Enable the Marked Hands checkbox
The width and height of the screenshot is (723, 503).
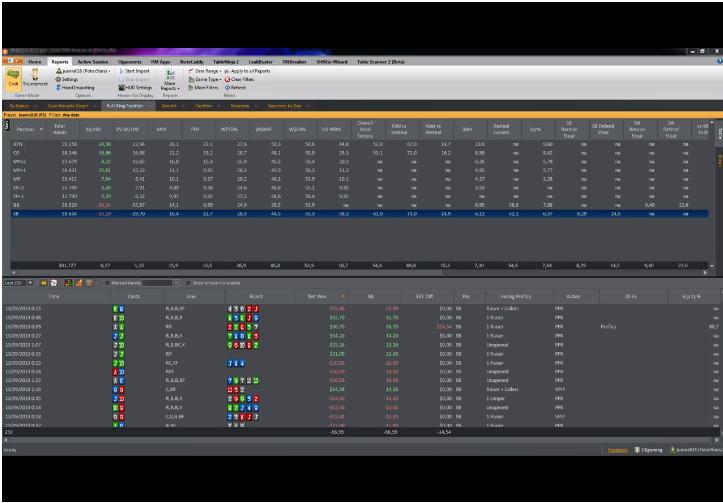coord(107,283)
